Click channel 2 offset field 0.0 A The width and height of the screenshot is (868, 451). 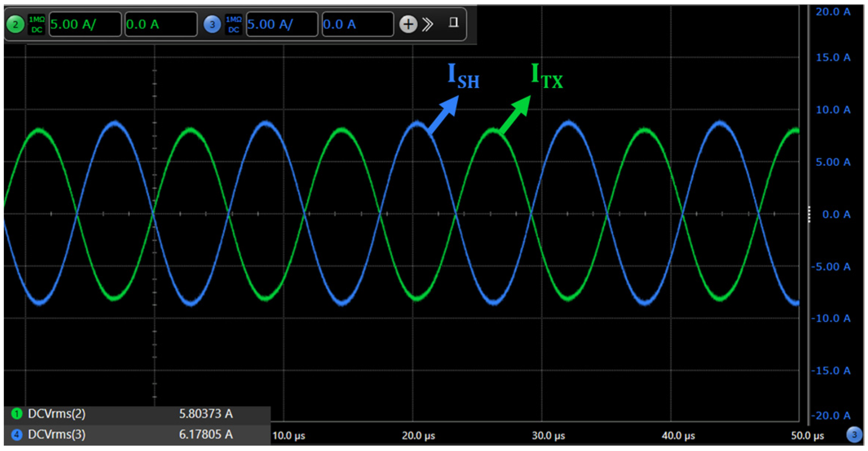click(x=161, y=25)
